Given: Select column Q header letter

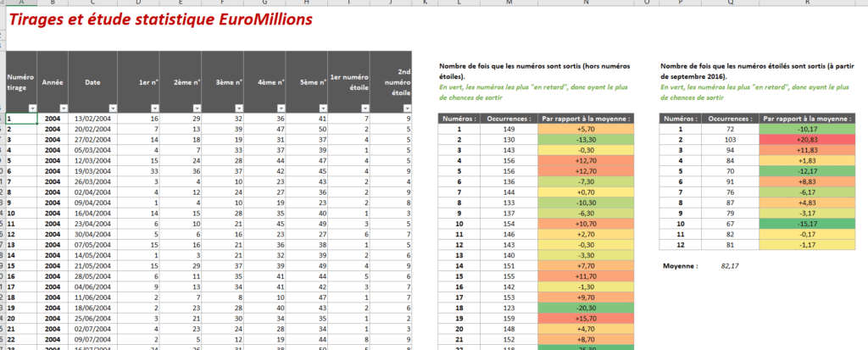Looking at the screenshot, I should point(730,3).
